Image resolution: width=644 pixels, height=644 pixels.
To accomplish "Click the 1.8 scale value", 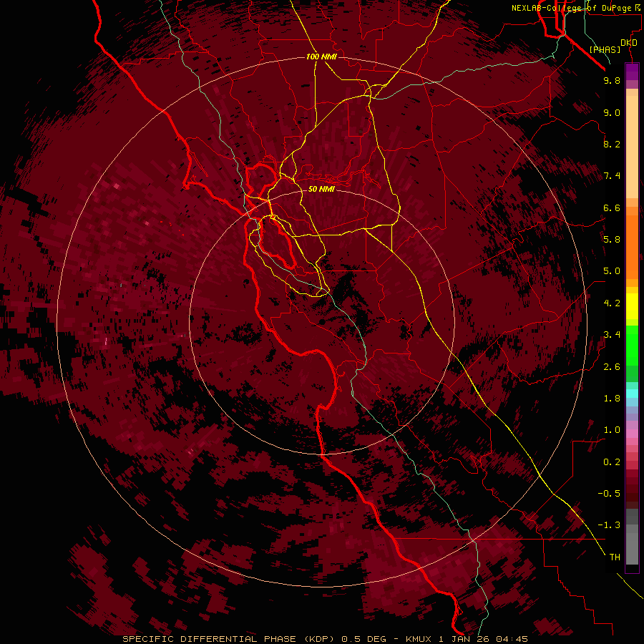I will tap(612, 399).
